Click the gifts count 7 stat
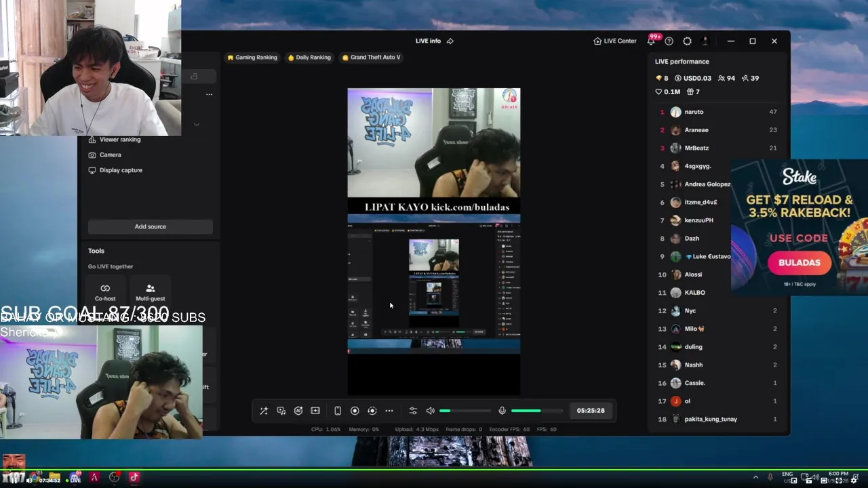868x488 pixels. tap(693, 92)
